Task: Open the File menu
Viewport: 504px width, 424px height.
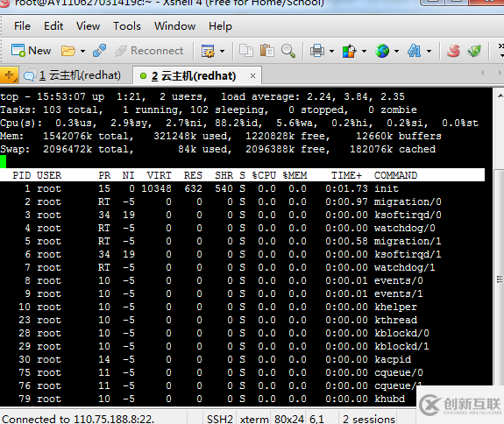Action: click(22, 26)
